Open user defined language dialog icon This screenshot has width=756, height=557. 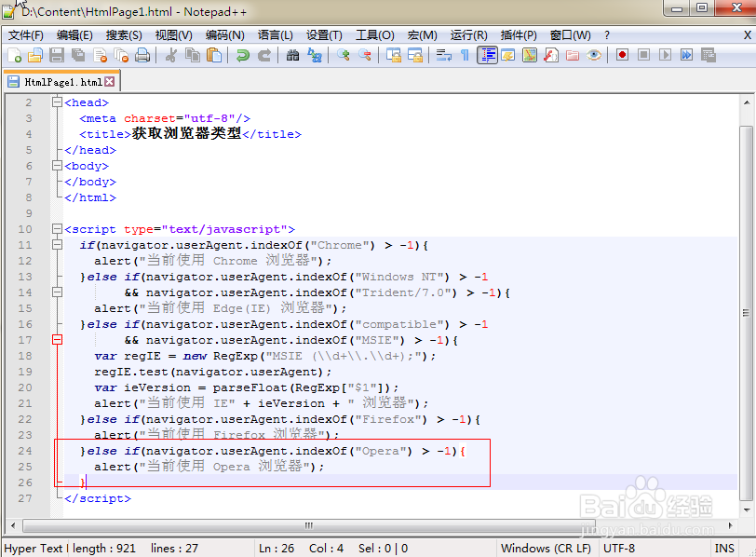click(508, 56)
